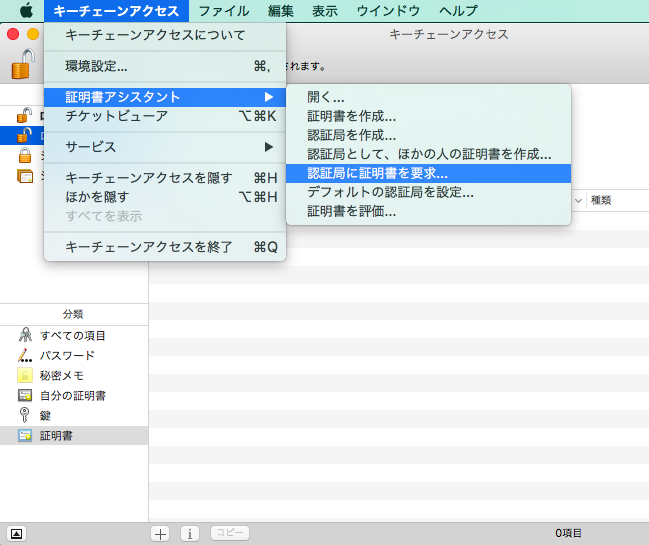Choose 証明書を評価...

(x=428, y=211)
